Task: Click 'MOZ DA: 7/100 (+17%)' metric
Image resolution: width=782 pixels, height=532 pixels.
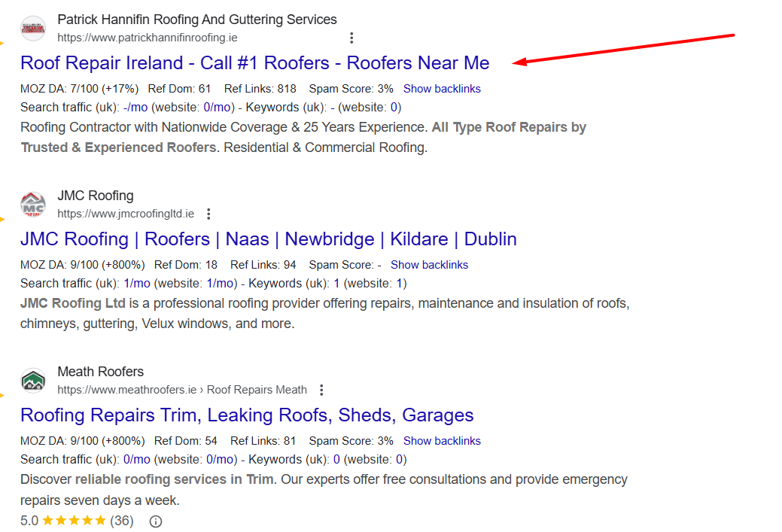Action: tap(79, 89)
